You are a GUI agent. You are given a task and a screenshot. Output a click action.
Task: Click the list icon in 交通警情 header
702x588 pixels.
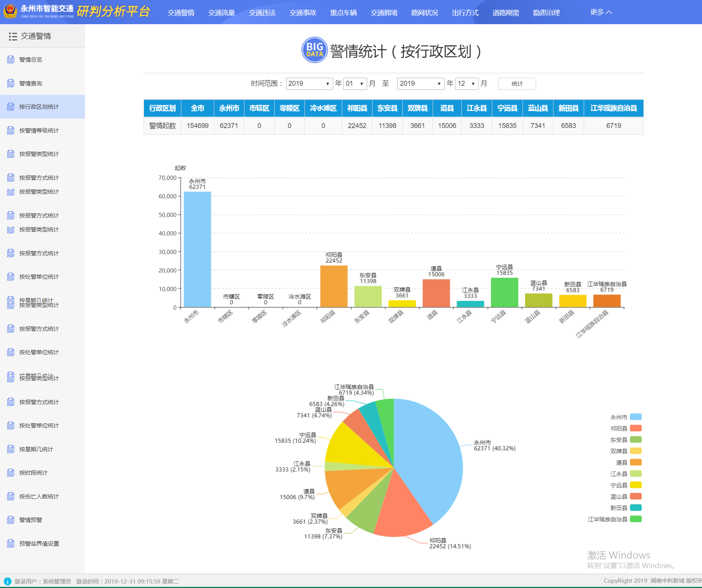(x=13, y=36)
